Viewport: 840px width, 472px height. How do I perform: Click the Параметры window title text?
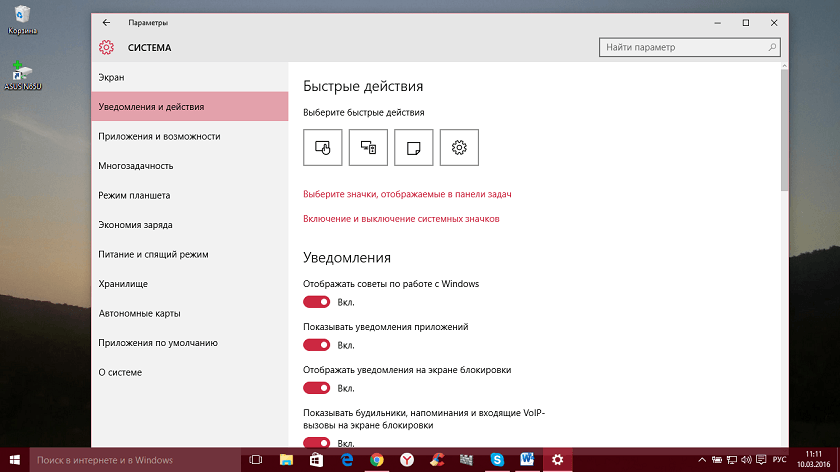pyautogui.click(x=148, y=23)
